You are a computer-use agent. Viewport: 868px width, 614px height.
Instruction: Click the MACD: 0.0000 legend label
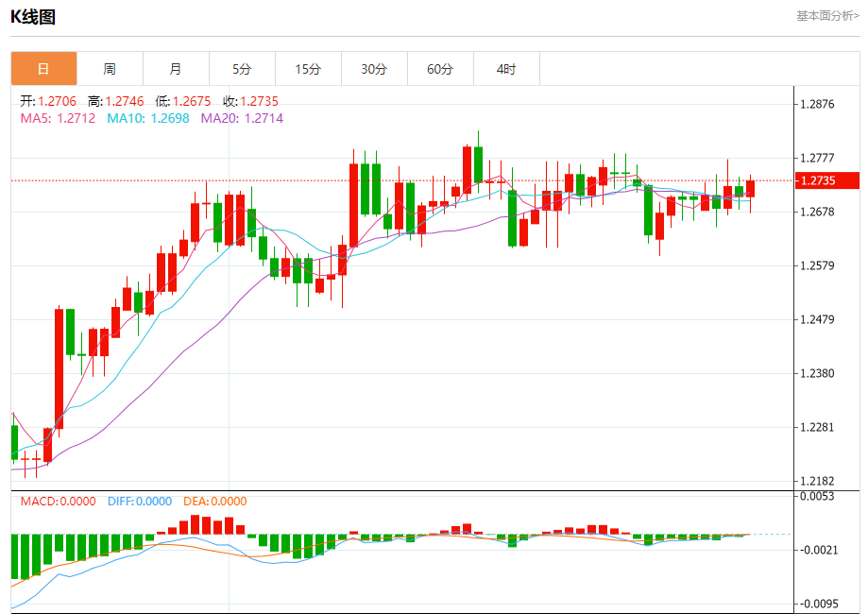58,502
